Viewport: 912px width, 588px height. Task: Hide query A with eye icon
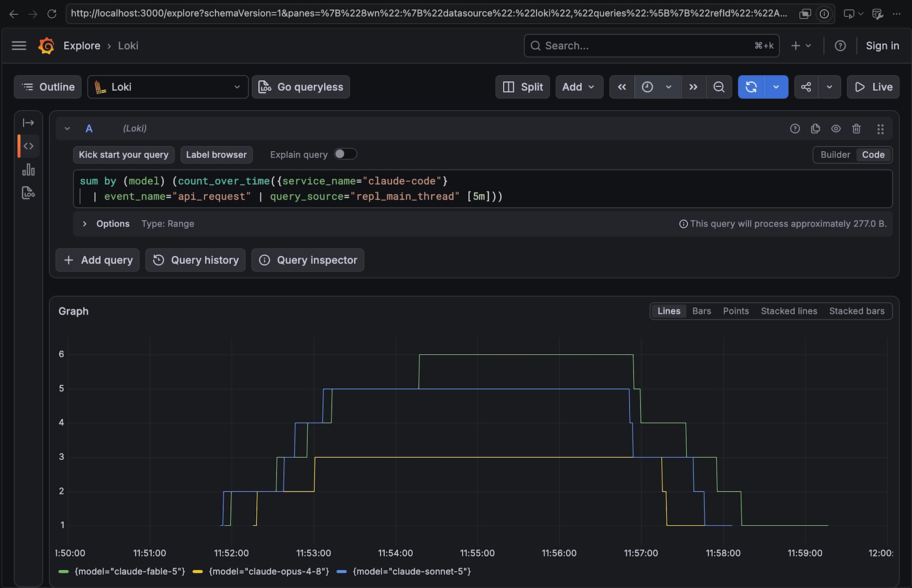coord(836,129)
